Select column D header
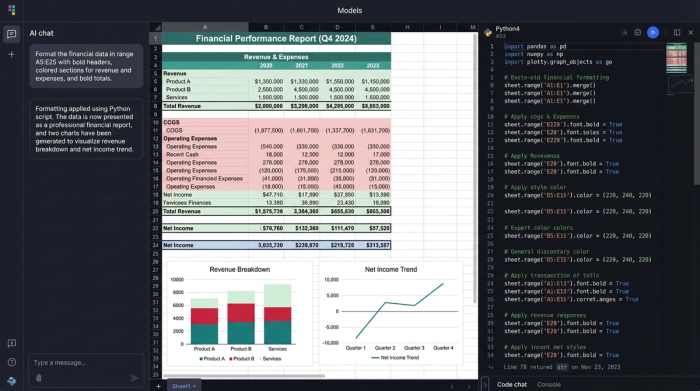 (337, 27)
